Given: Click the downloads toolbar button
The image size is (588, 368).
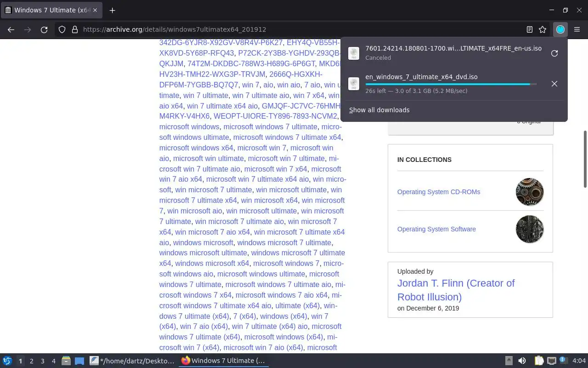Looking at the screenshot, I should pyautogui.click(x=560, y=29).
